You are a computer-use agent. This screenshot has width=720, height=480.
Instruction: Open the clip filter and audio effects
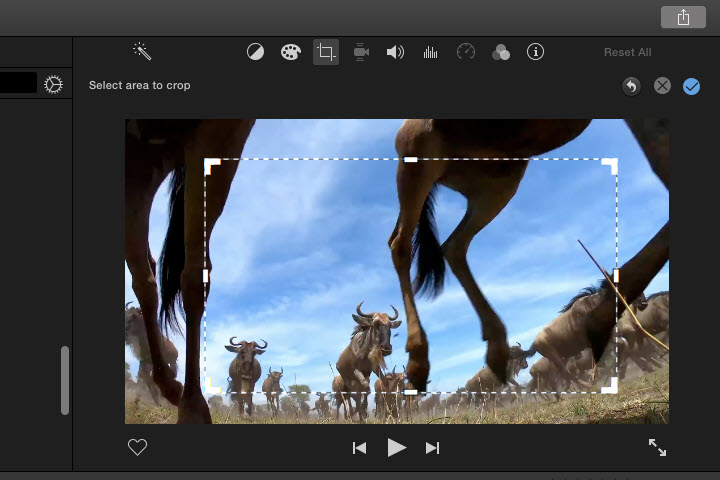[x=501, y=52]
